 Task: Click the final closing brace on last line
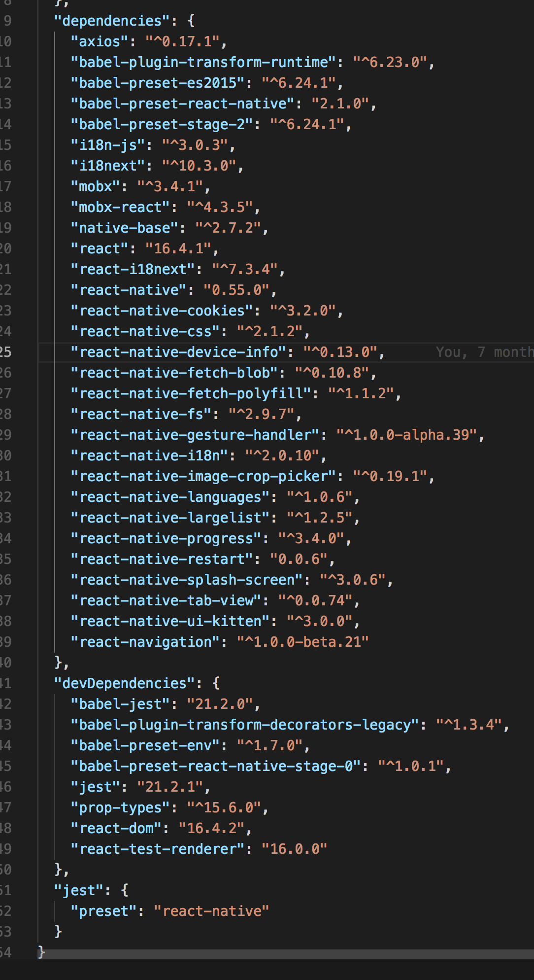click(41, 952)
